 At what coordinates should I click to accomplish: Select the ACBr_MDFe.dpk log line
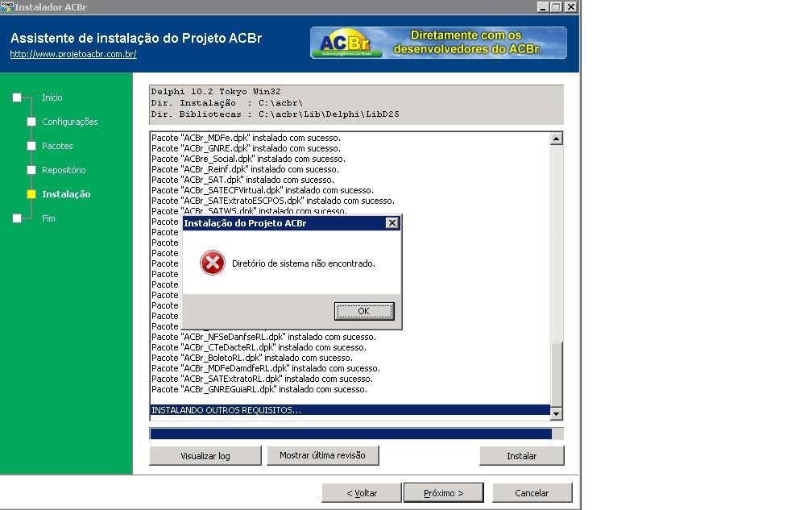click(246, 138)
